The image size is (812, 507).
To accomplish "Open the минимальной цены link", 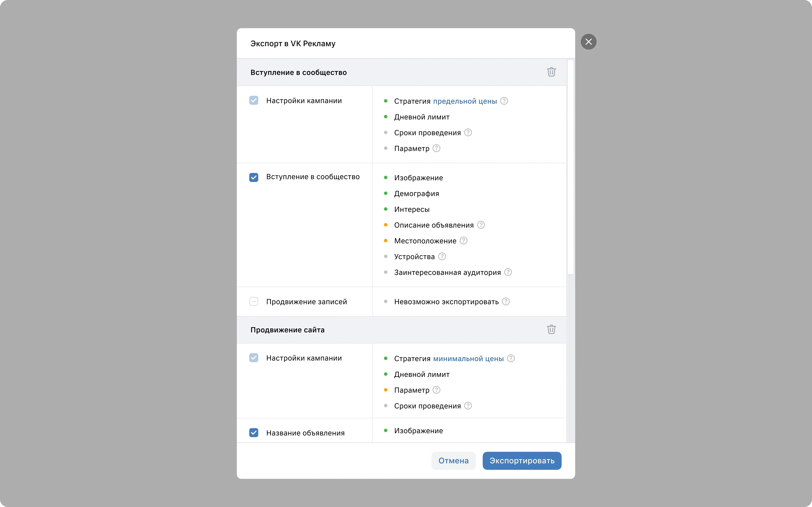I will coord(468,359).
